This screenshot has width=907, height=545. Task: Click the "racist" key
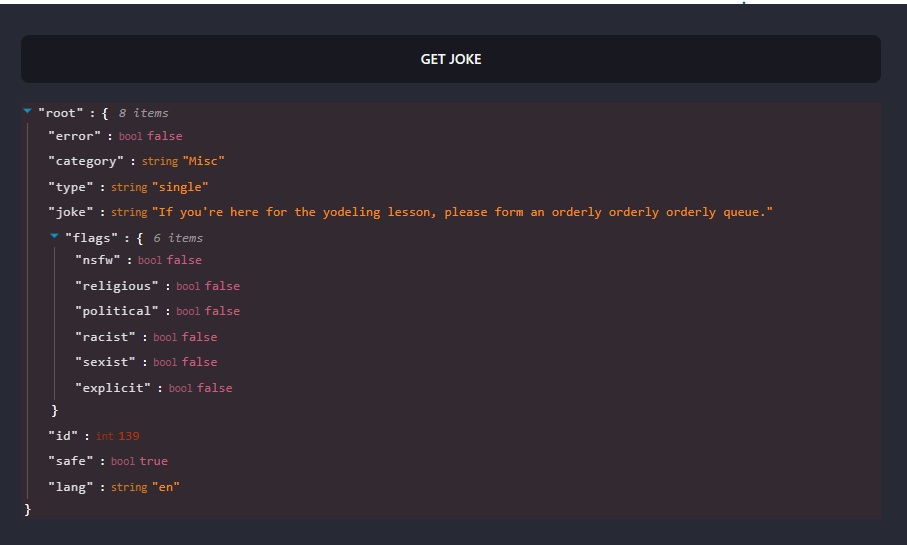[x=105, y=337]
